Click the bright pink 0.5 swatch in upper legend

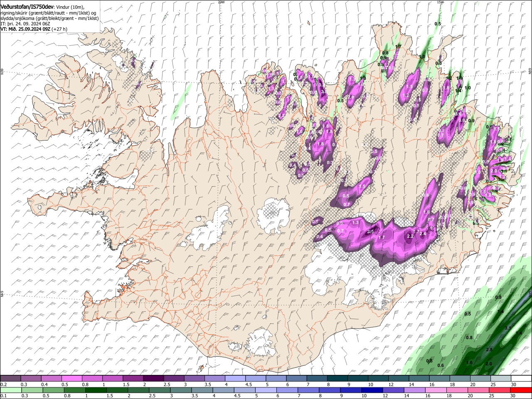(71, 378)
